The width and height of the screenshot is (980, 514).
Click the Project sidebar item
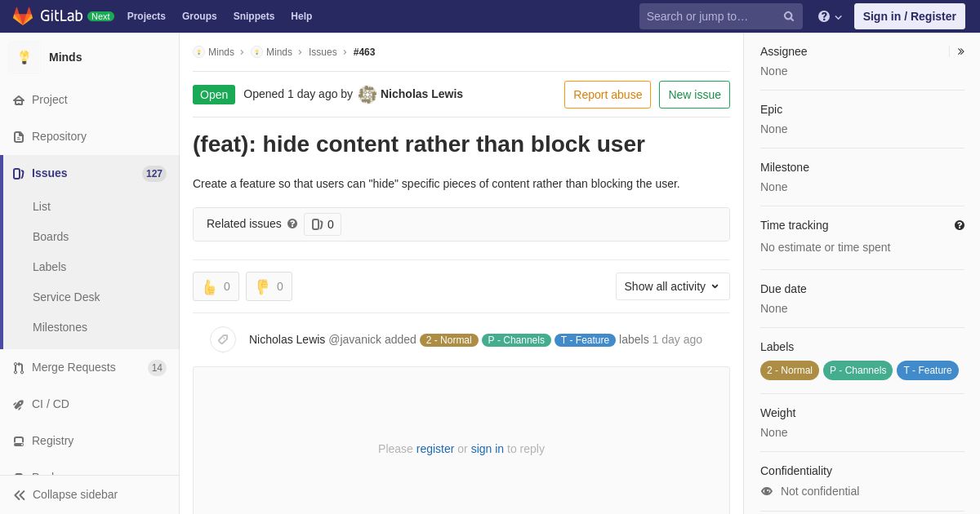[x=90, y=100]
